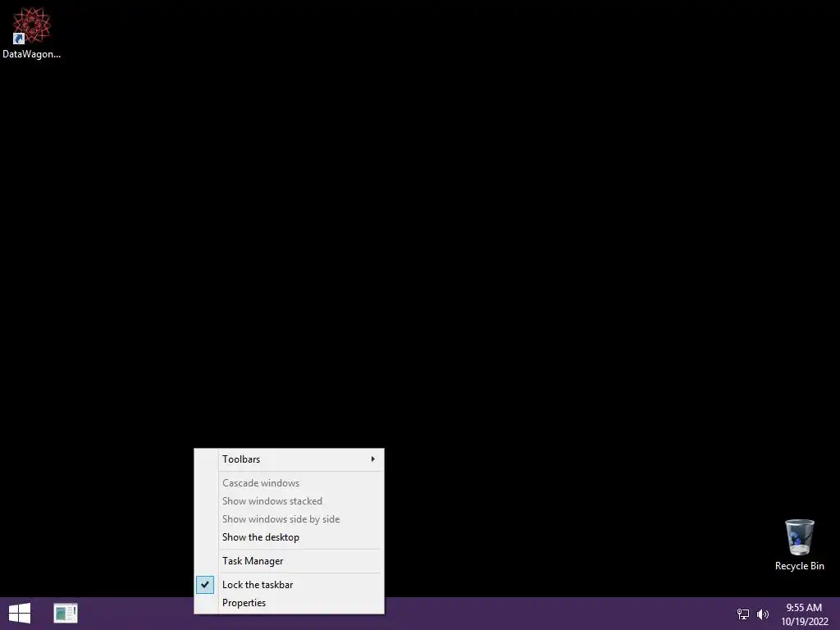Select the disabled Show windows side by side entry
This screenshot has width=840, height=630.
click(290, 519)
